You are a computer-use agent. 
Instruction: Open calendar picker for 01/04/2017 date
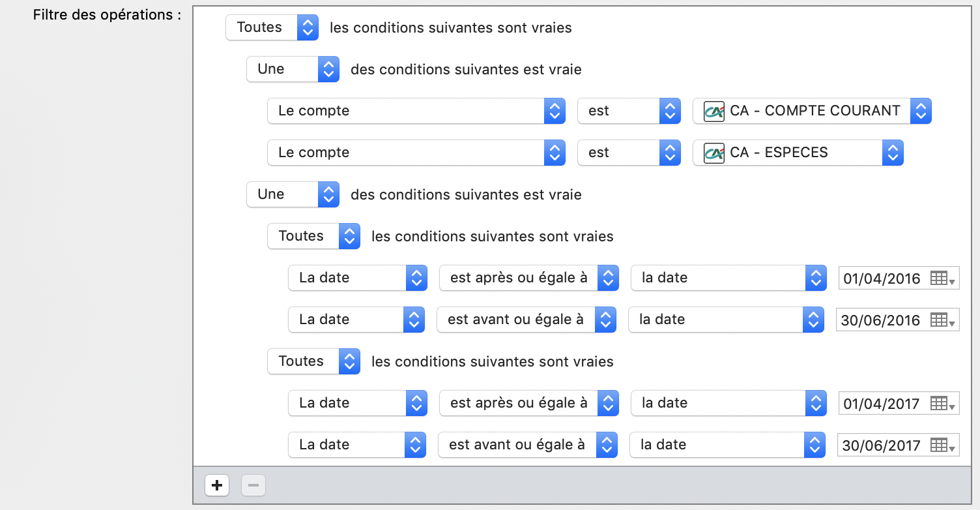click(x=942, y=404)
